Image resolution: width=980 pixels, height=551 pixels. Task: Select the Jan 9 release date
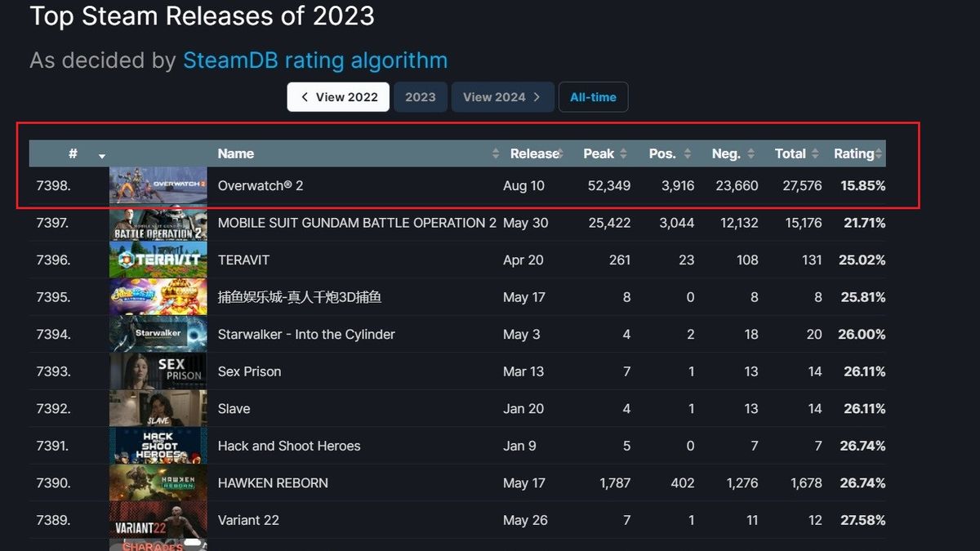pos(519,446)
